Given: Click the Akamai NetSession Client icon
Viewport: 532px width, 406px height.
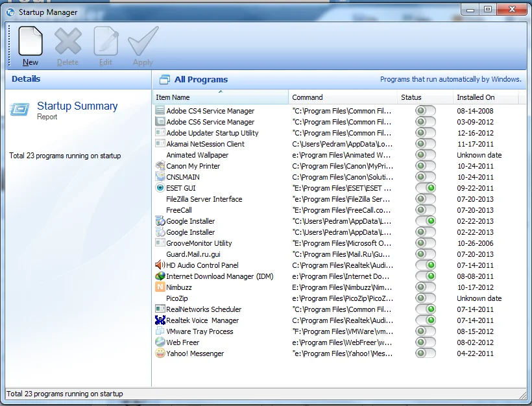Looking at the screenshot, I should click(x=160, y=143).
